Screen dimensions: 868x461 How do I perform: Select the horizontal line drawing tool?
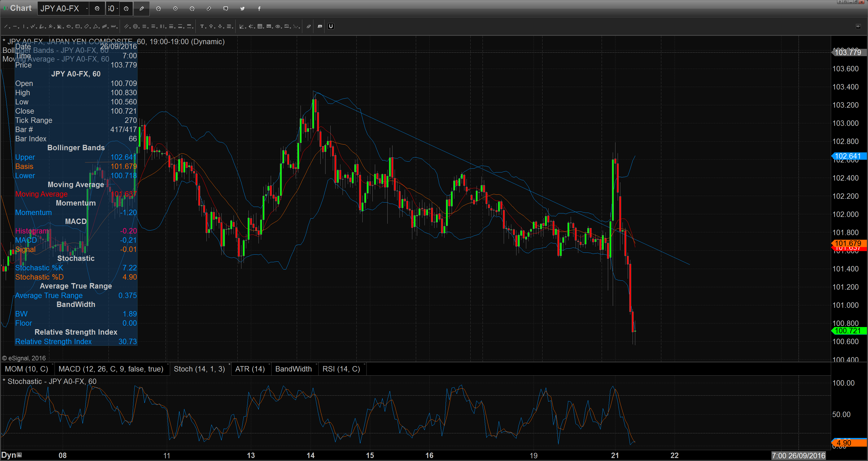click(x=15, y=26)
